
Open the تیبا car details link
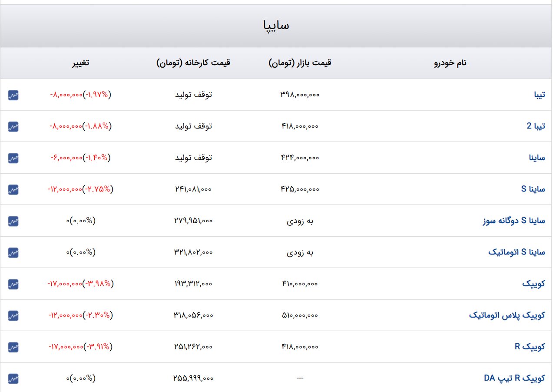click(x=540, y=95)
